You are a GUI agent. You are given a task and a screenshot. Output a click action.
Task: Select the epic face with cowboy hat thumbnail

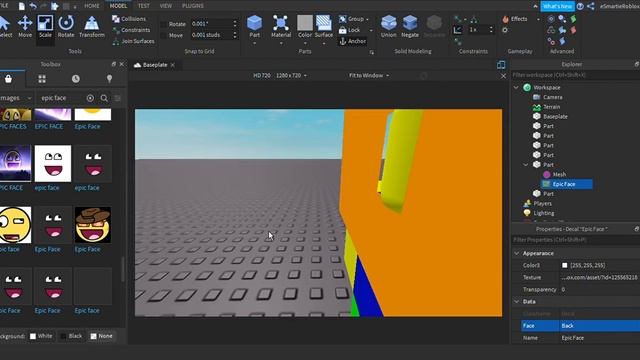pyautogui.click(x=93, y=225)
